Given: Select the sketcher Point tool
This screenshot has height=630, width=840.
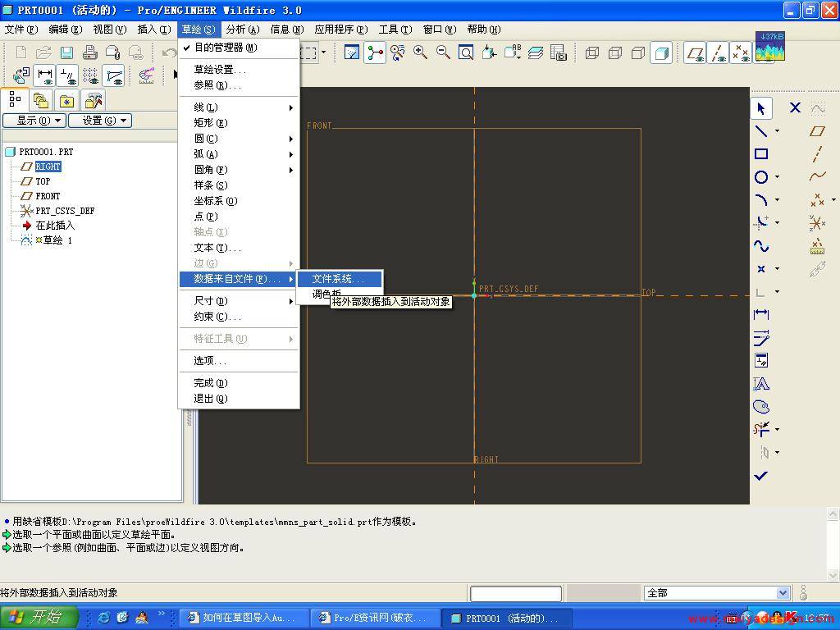Looking at the screenshot, I should 761,269.
